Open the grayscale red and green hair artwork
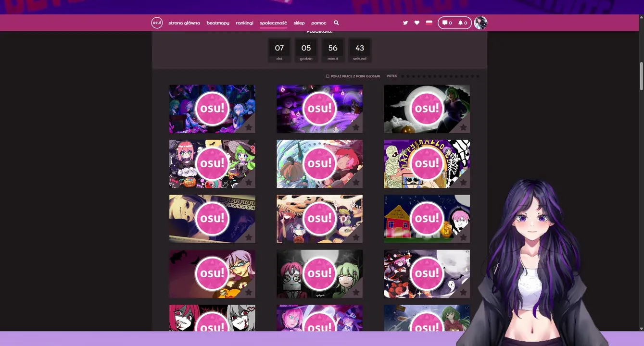644x346 pixels. click(319, 273)
